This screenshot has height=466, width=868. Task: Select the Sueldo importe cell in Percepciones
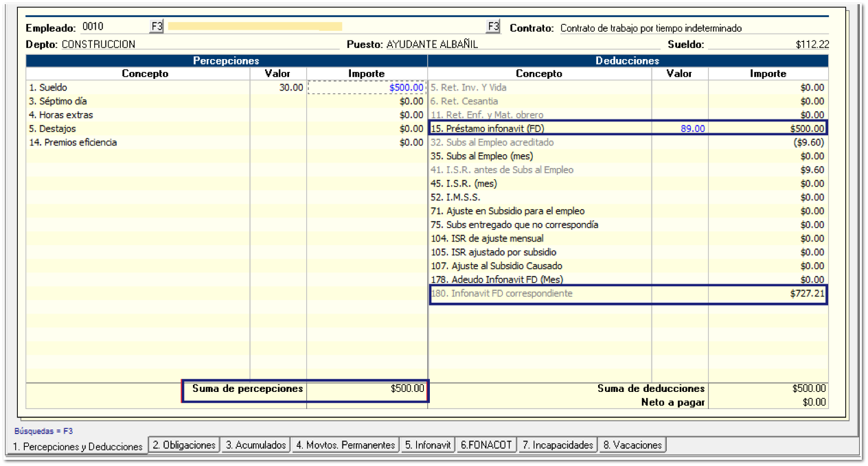point(367,88)
